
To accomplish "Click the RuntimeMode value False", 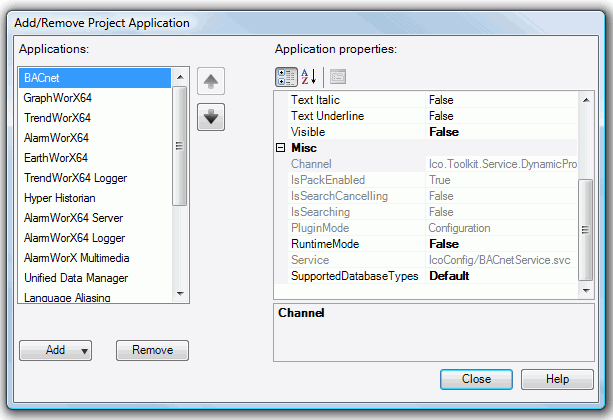I will [x=444, y=244].
